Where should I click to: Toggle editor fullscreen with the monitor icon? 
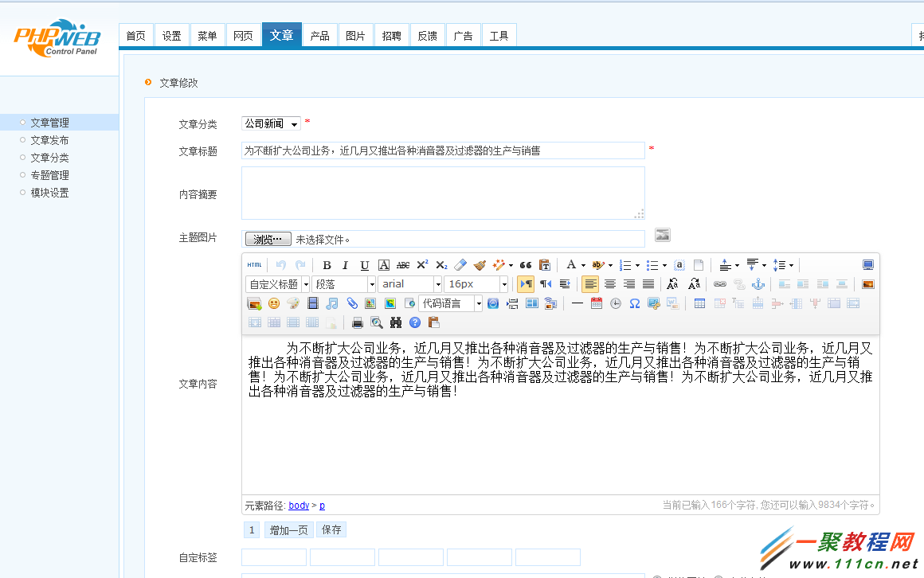pos(868,265)
